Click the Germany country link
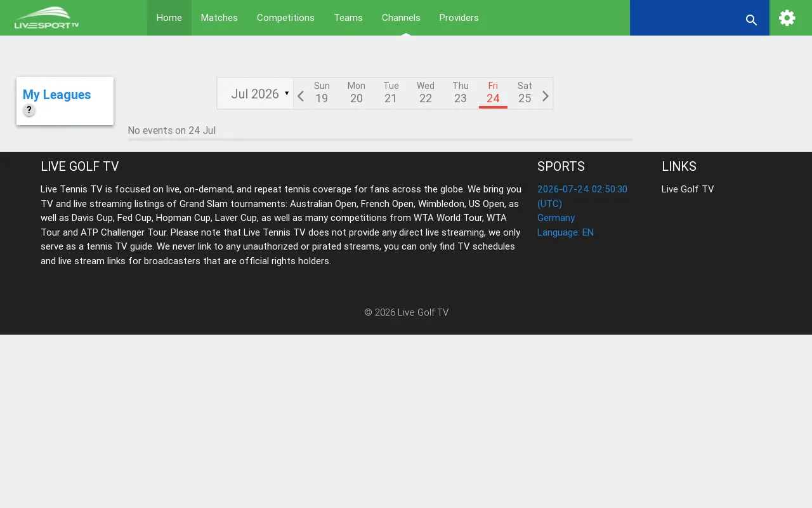Screen dimensions: 812x508 coord(556,218)
